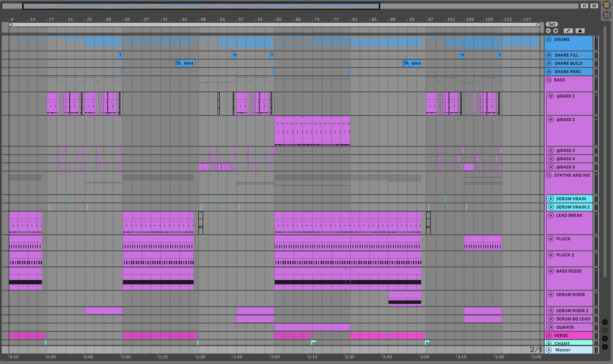Unfold the VERSE group track

point(549,335)
